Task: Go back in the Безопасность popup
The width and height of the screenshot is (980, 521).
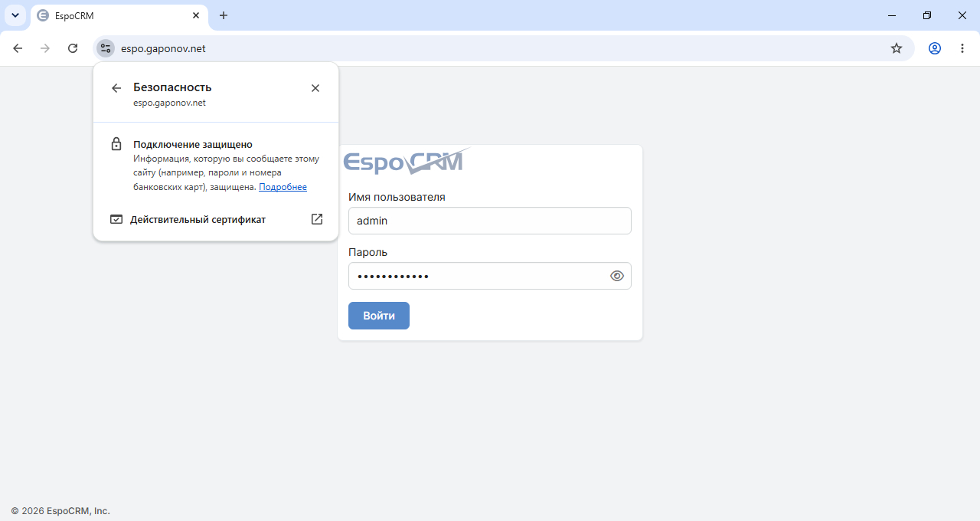Action: coord(116,88)
